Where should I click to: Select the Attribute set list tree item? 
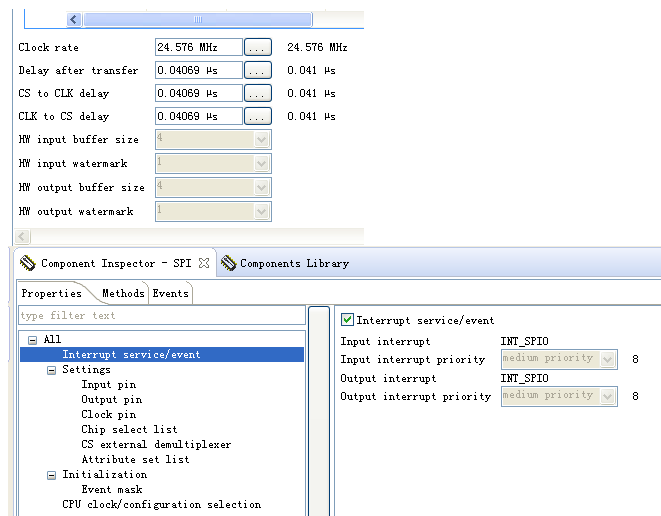click(x=135, y=460)
